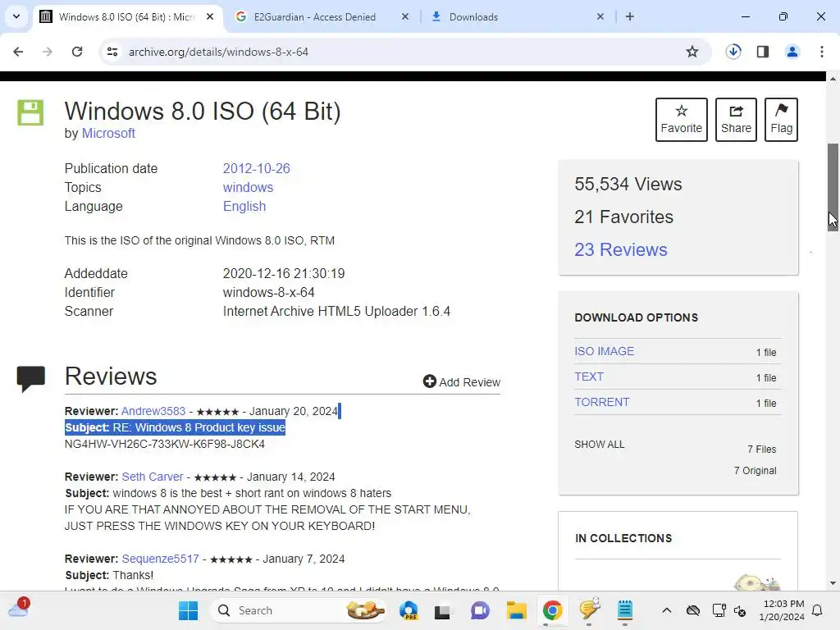Open the muted volume tray icon
This screenshot has height=630, width=840.
[x=741, y=610]
